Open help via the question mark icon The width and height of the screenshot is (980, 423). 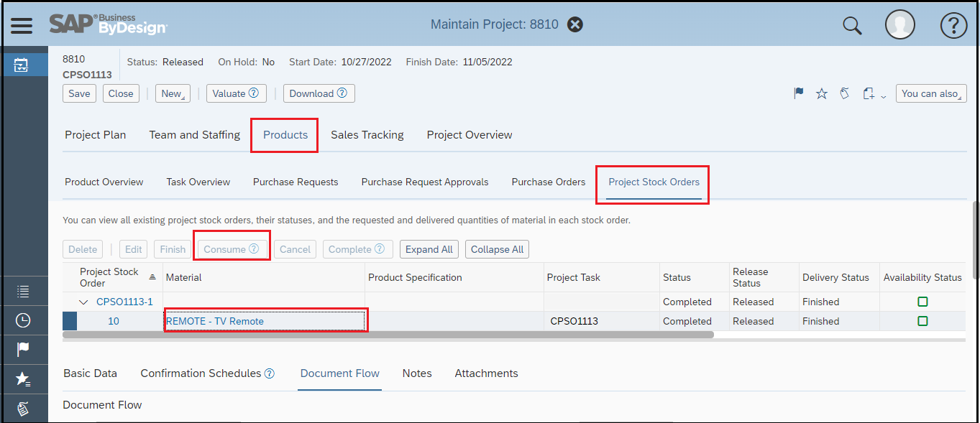tap(953, 26)
